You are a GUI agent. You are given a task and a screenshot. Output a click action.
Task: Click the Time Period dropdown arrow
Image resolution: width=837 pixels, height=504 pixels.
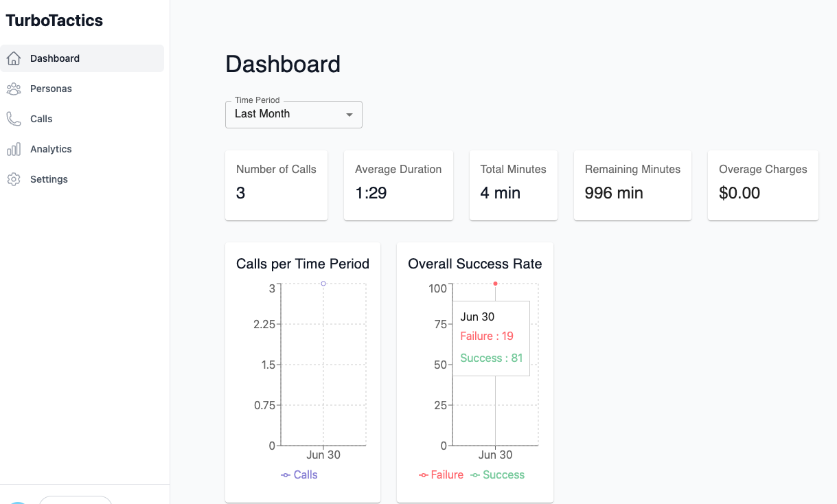click(349, 115)
